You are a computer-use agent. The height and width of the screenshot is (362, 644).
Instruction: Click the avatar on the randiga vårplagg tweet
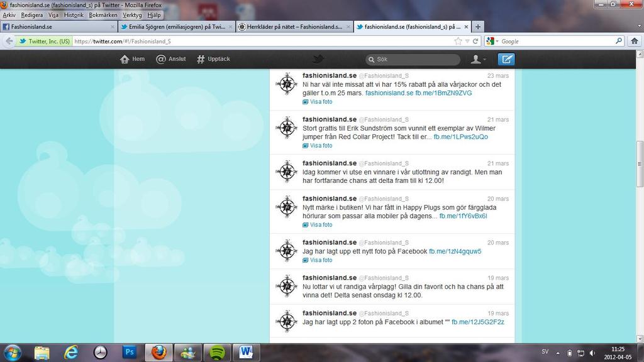point(287,286)
